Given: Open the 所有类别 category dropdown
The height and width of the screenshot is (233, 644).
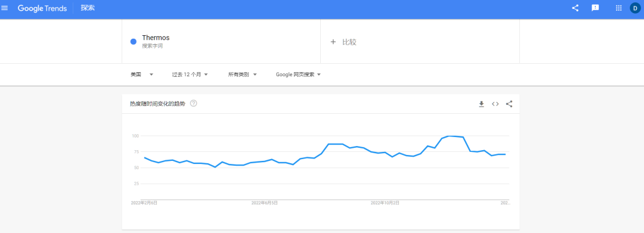Looking at the screenshot, I should click(x=242, y=74).
